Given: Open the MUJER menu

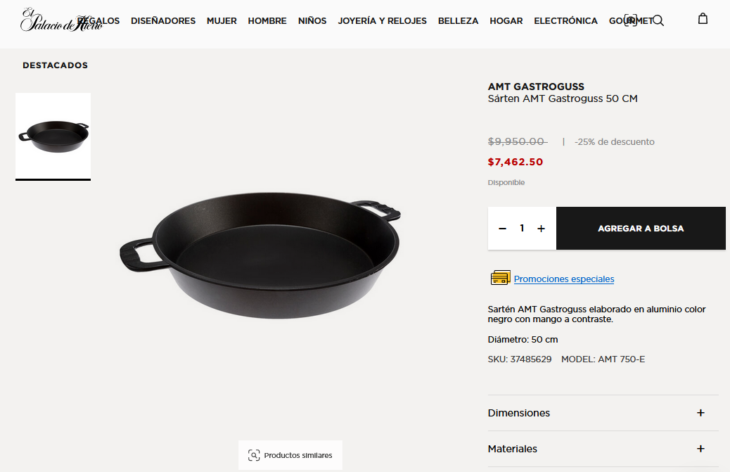Looking at the screenshot, I should tap(222, 21).
